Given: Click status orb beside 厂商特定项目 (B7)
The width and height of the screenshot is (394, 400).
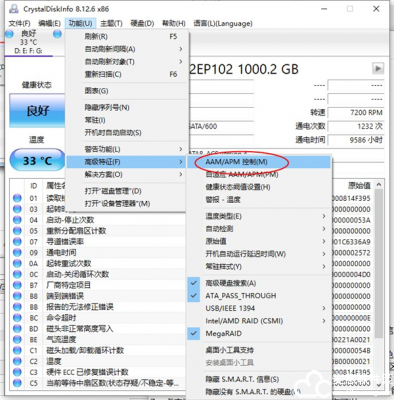Looking at the screenshot, I should 17,285.
